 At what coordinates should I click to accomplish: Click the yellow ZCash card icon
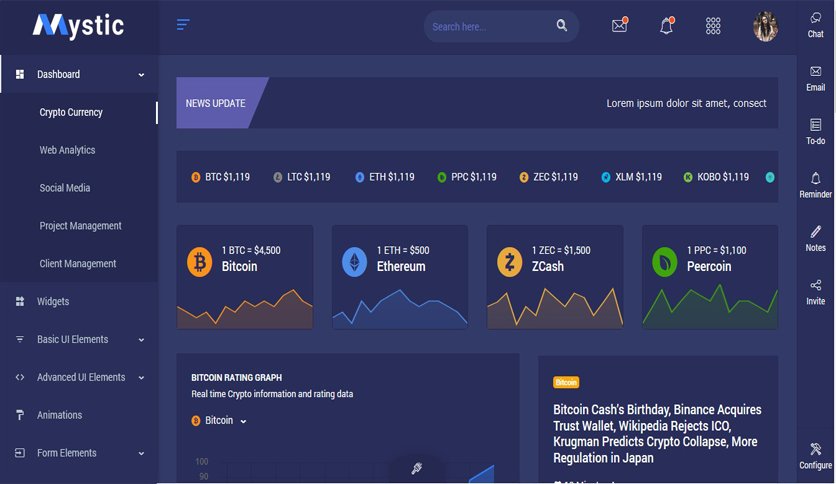pos(509,262)
